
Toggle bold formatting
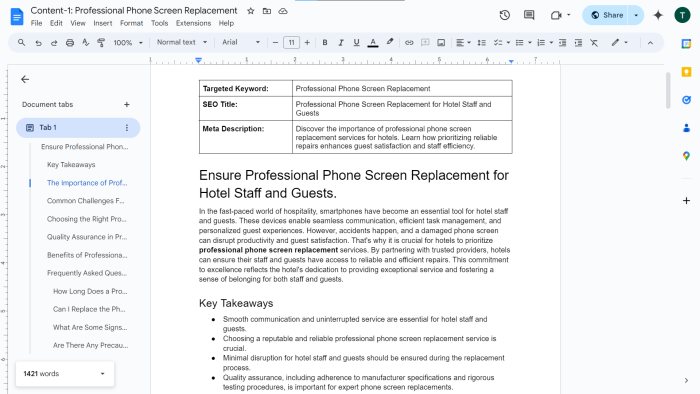click(325, 43)
